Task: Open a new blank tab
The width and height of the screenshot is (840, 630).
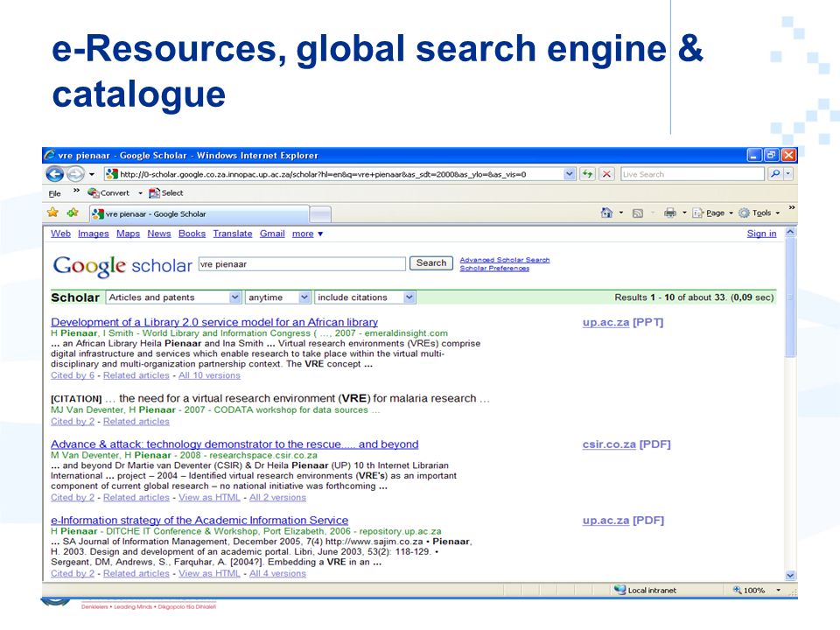Action: tap(320, 214)
